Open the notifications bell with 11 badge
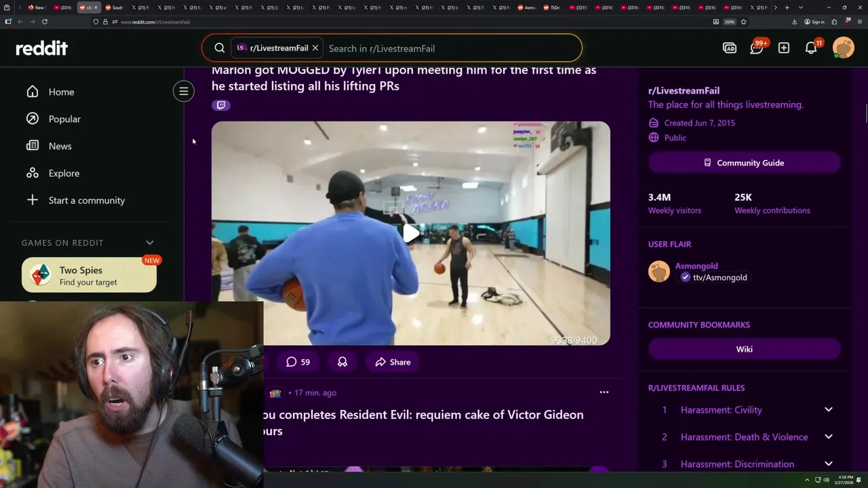 pos(812,47)
